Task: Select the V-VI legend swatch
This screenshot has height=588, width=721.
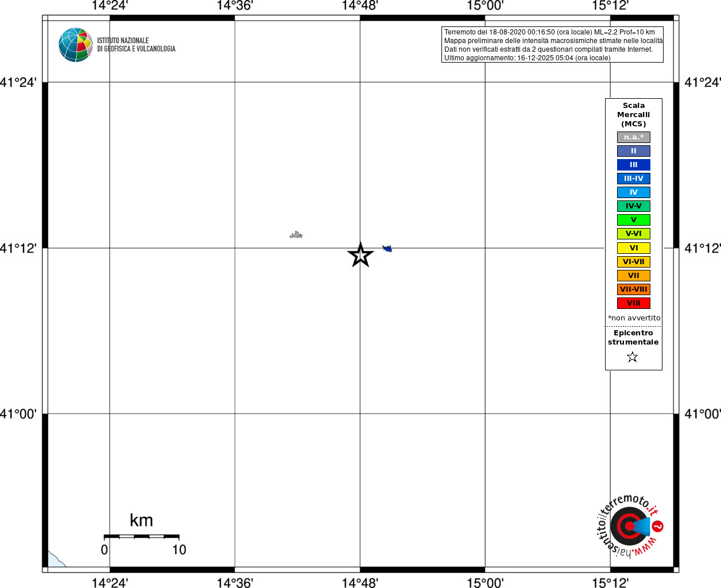Action: pos(634,234)
